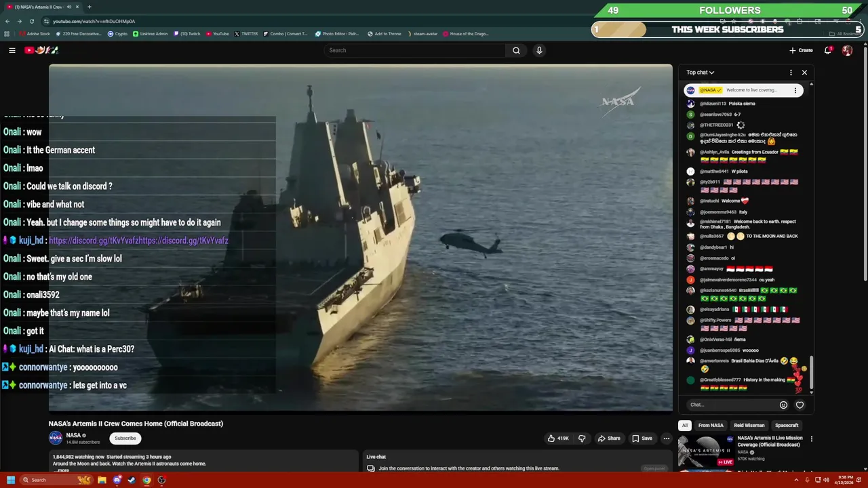This screenshot has height=488, width=868.
Task: Open the Add to Throne bookmark
Action: 384,34
